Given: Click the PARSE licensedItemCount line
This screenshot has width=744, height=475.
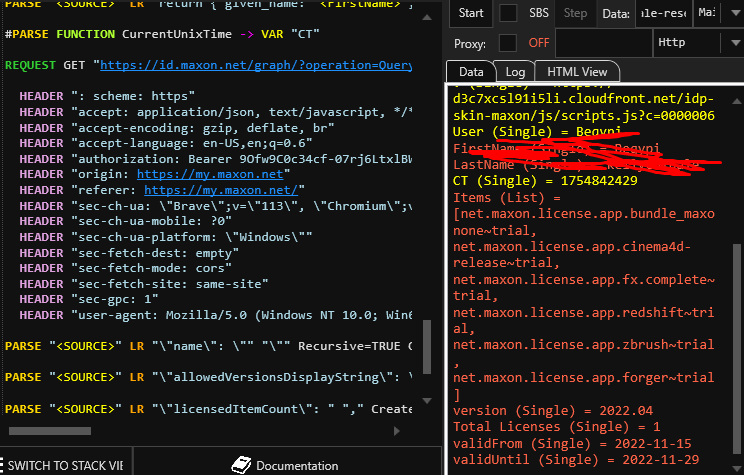Looking at the screenshot, I should pos(208,409).
